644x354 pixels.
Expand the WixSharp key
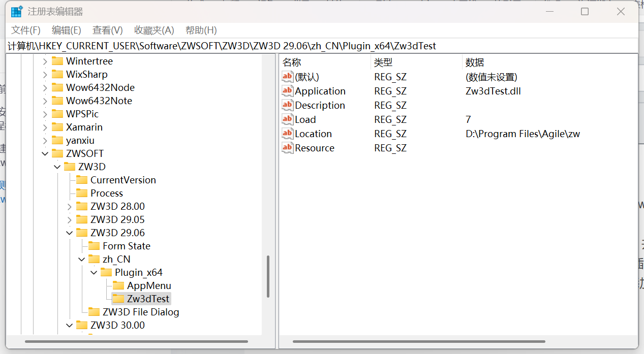[45, 74]
